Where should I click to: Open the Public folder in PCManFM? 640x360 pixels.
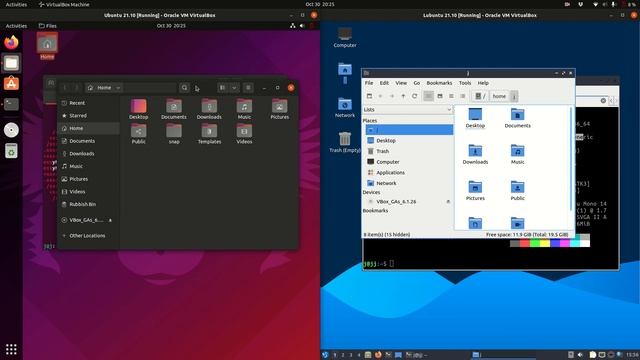(x=518, y=191)
